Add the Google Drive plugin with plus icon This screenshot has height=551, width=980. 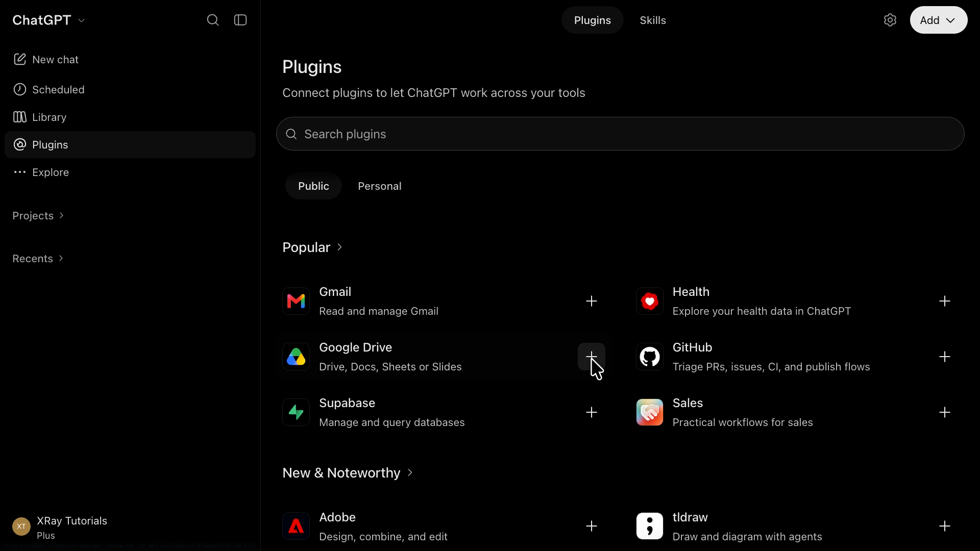[x=592, y=357]
